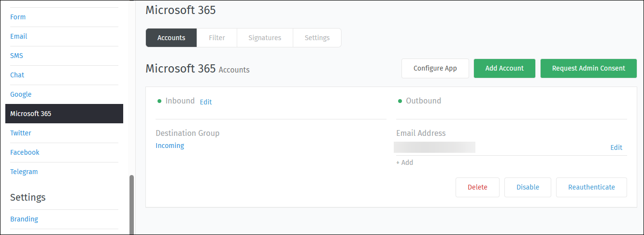644x235 pixels.
Task: Delete the Microsoft 365 account
Action: pos(477,187)
